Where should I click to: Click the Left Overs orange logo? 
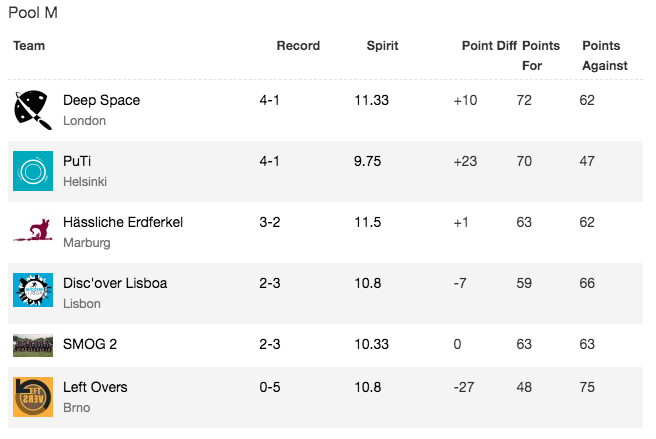coord(33,397)
